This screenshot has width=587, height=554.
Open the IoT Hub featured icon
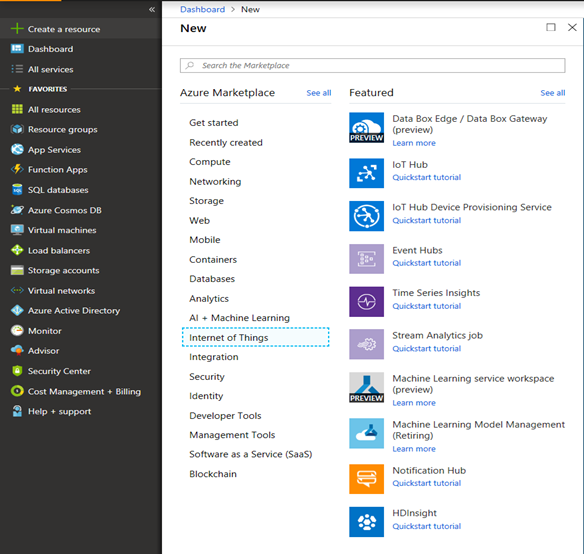click(x=366, y=173)
